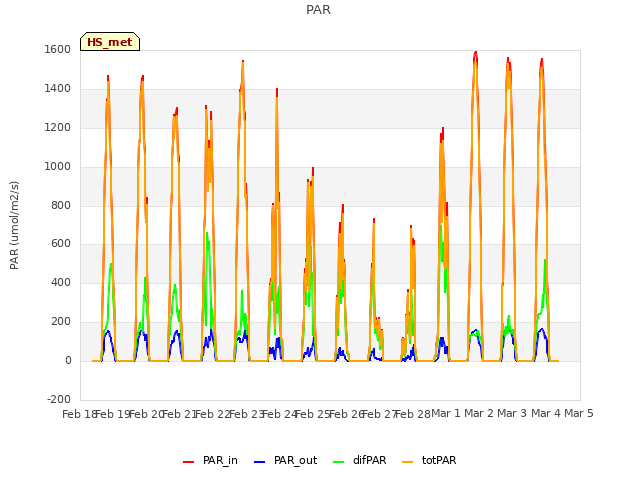This screenshot has width=640, height=480.
Task: Click the 1200 y-axis tick label
Action: (58, 127)
